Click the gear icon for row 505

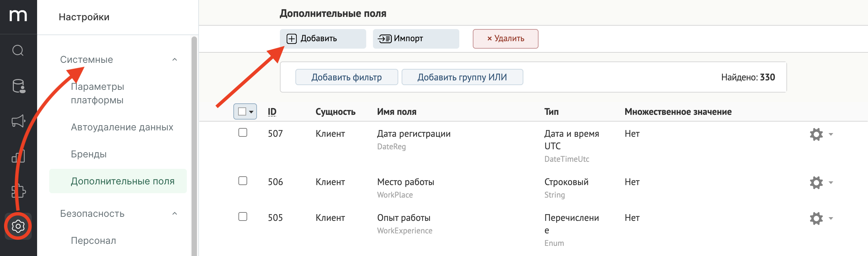click(816, 218)
